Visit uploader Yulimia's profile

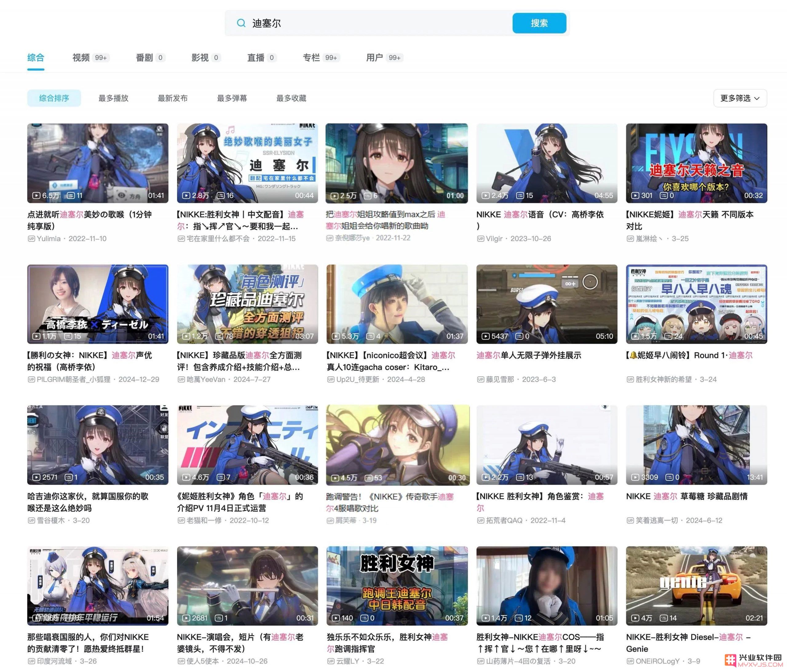click(x=49, y=239)
